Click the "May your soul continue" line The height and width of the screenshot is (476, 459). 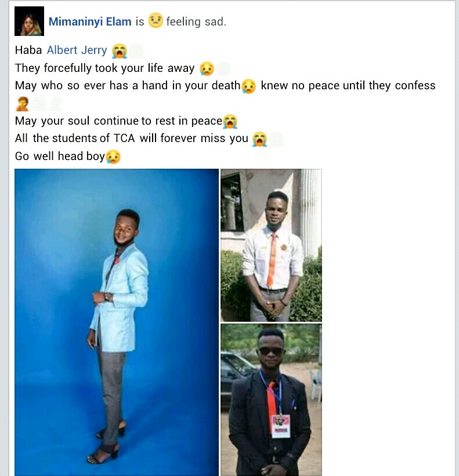tap(118, 121)
